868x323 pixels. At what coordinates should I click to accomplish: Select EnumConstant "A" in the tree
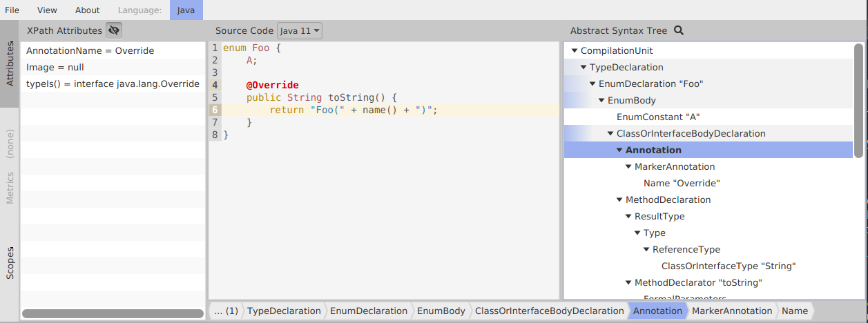(658, 117)
